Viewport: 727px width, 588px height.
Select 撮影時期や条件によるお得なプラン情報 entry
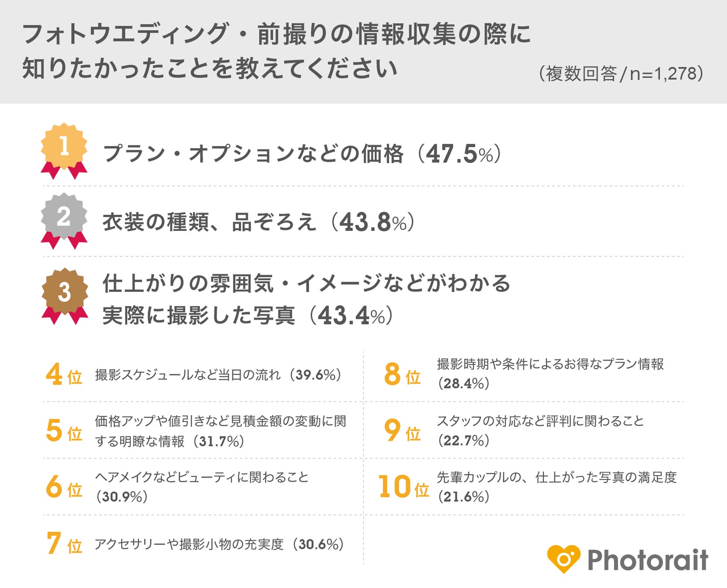click(x=550, y=364)
